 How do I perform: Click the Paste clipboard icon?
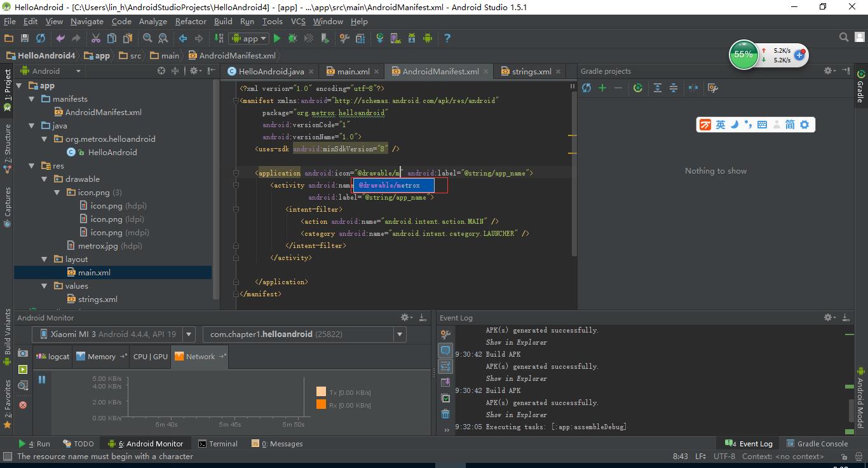[128, 38]
